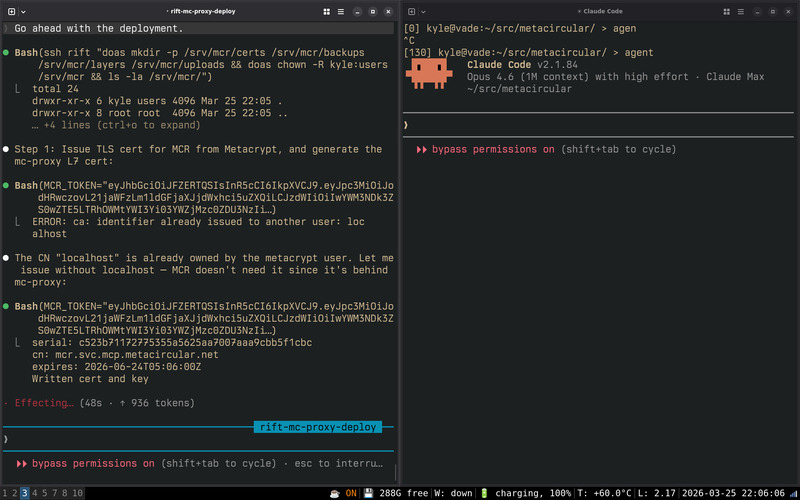Switch to workspace 8 in status bar
Viewport: 800px width, 500px height.
pyautogui.click(x=65, y=493)
